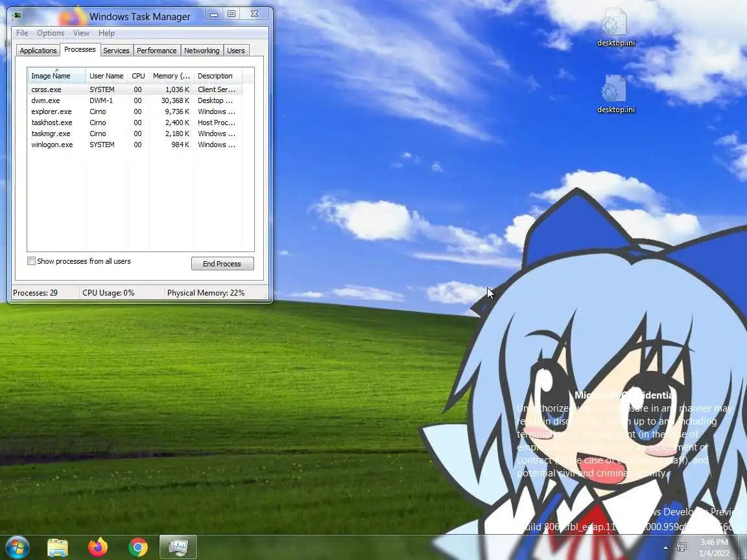Launch Google Chrome from the taskbar
The image size is (747, 560).
[137, 547]
